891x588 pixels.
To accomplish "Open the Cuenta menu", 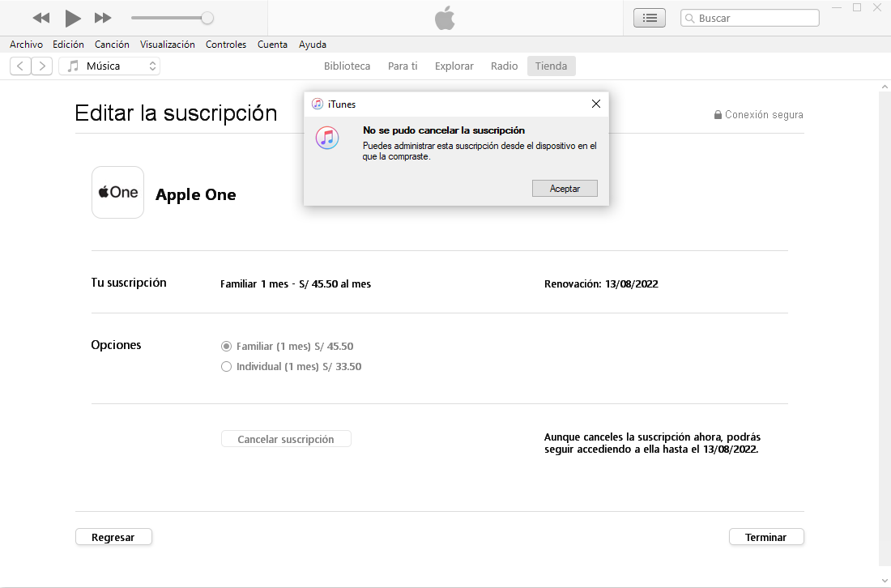I will [272, 45].
